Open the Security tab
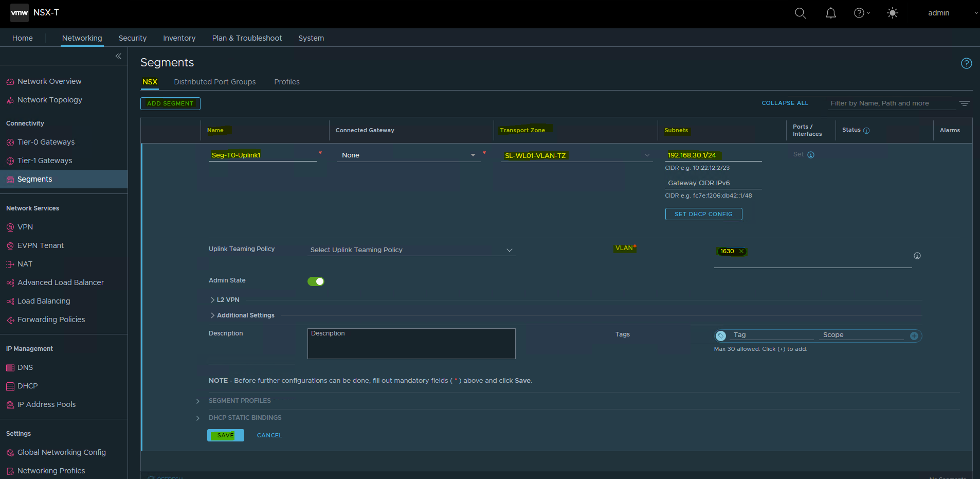The width and height of the screenshot is (980, 479). click(133, 38)
